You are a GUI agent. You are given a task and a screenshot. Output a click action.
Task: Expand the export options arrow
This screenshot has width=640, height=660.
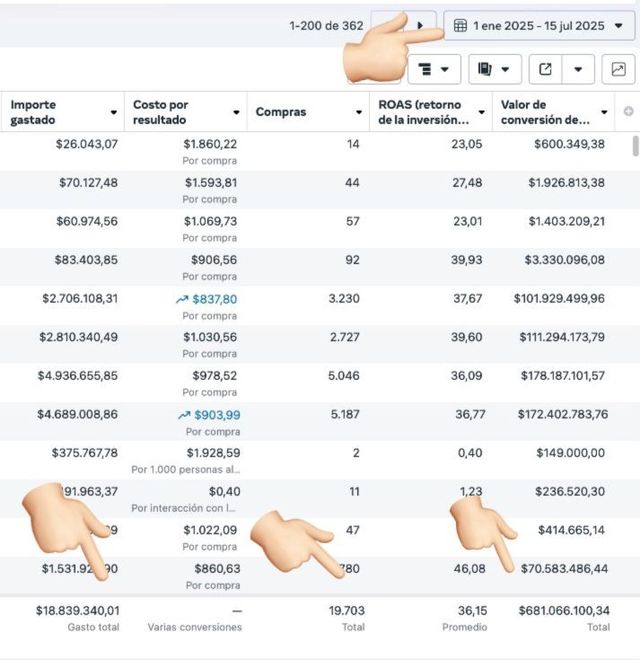click(578, 69)
